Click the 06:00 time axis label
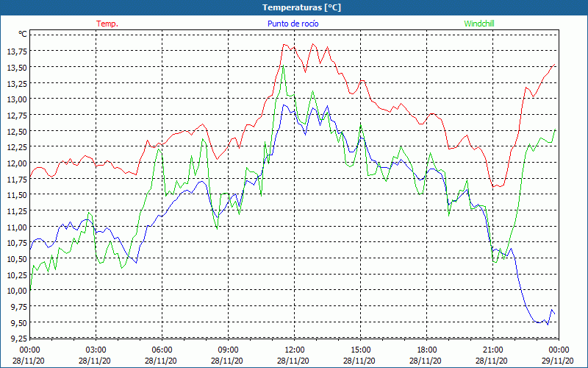The image size is (588, 368). point(162,350)
